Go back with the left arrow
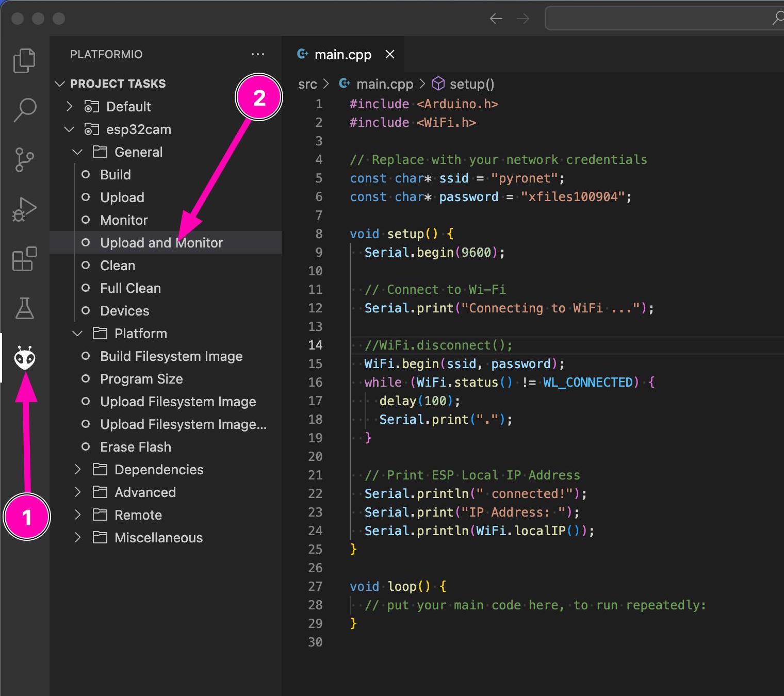The height and width of the screenshot is (696, 784). coord(496,19)
